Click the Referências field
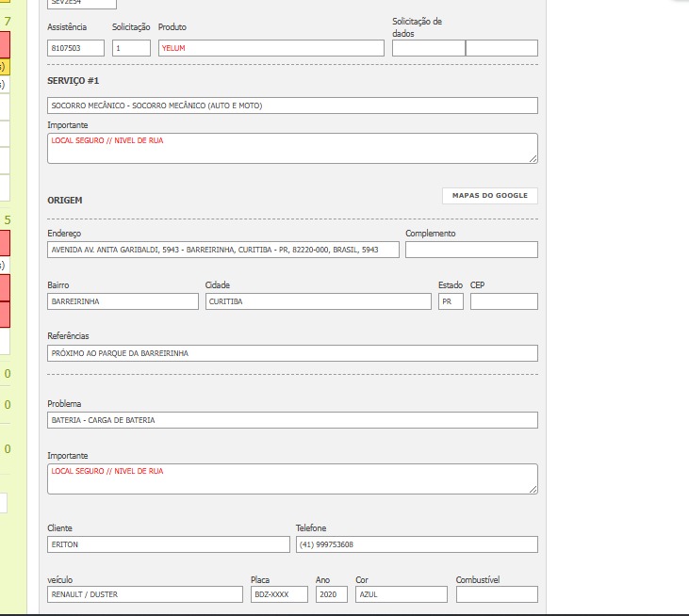The height and width of the screenshot is (616, 689). click(x=292, y=353)
